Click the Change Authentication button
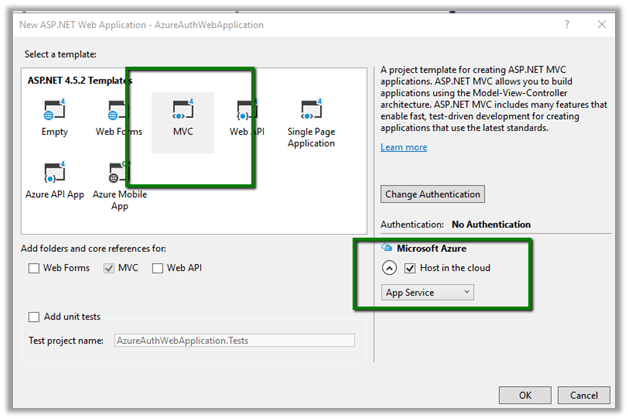Viewport: 628px width, 419px height. pyautogui.click(x=432, y=194)
